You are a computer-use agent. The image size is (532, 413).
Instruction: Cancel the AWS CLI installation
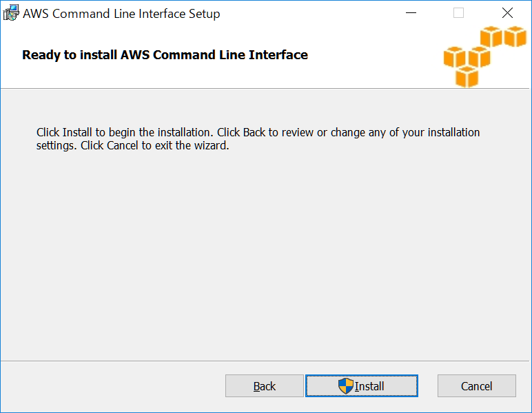pos(476,386)
